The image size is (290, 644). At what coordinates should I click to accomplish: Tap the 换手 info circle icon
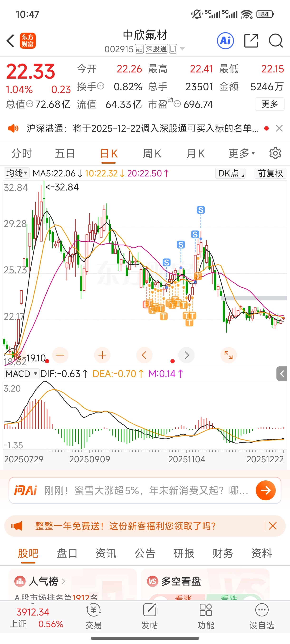(x=101, y=86)
